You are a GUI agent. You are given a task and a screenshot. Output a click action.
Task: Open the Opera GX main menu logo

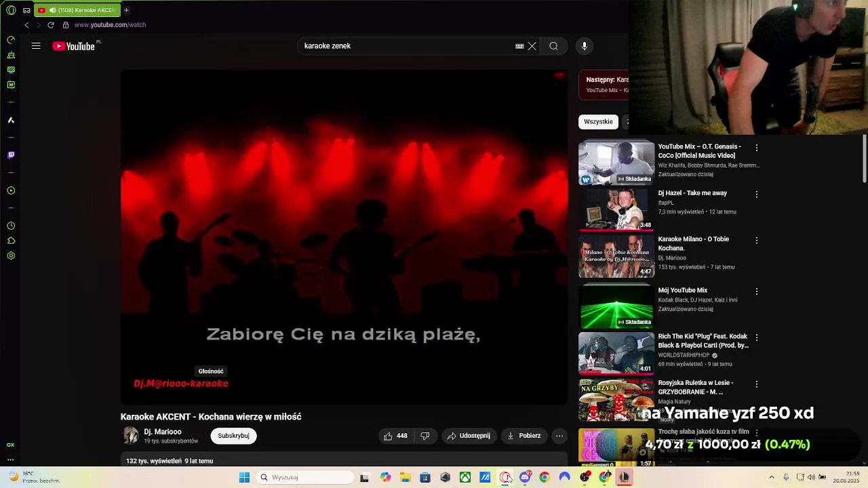point(11,10)
